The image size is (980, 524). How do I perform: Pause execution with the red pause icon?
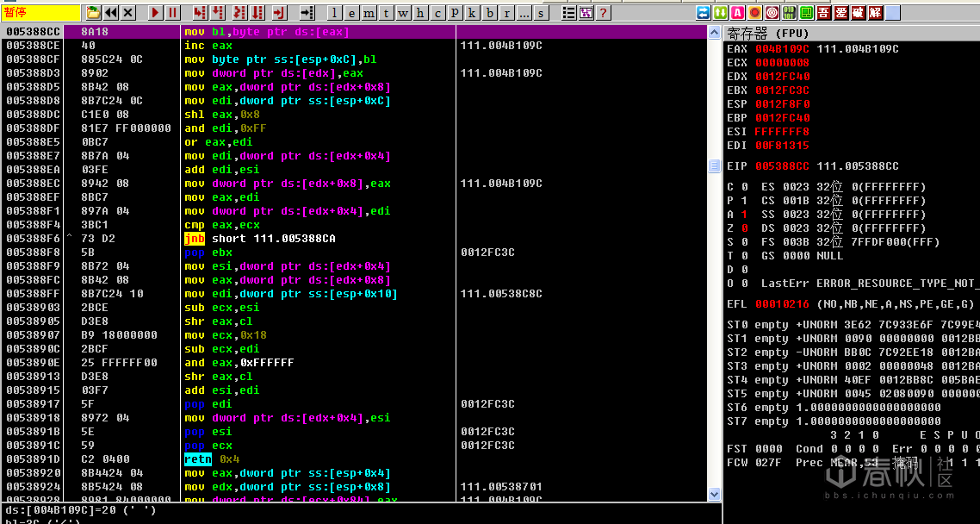tap(172, 13)
